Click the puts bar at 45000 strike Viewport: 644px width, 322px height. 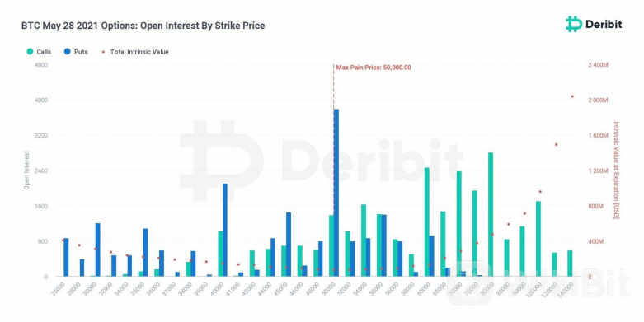pos(289,245)
